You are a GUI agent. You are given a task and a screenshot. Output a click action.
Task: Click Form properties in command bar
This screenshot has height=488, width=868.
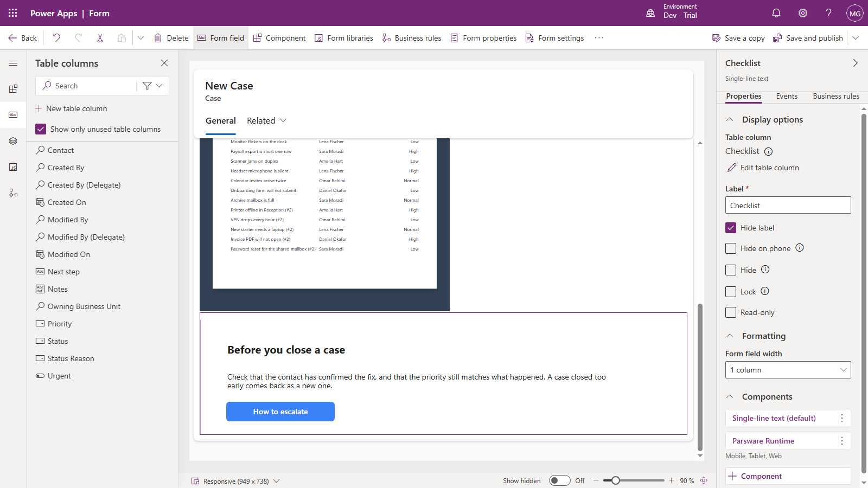[x=483, y=38]
